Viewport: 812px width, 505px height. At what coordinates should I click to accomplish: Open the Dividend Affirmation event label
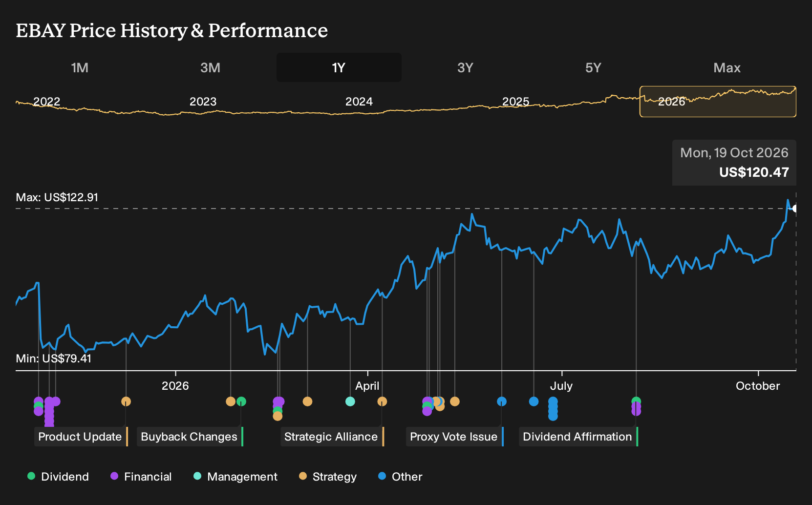tap(578, 437)
